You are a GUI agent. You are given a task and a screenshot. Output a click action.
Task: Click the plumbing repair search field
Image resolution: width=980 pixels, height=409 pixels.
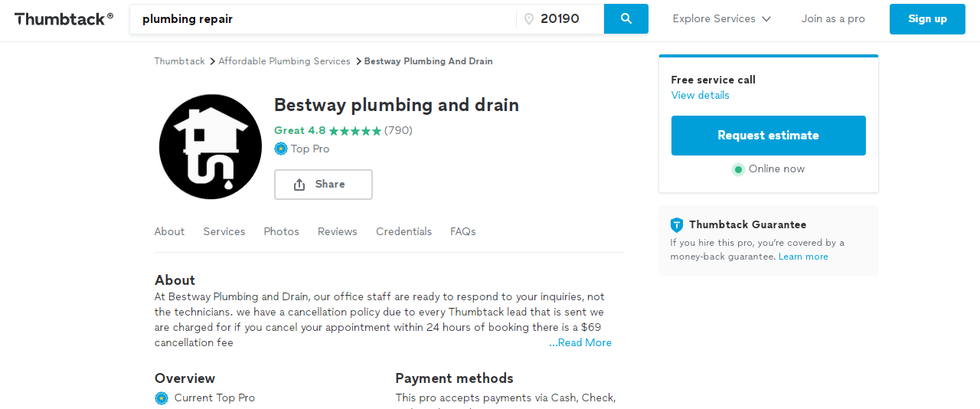(x=325, y=19)
